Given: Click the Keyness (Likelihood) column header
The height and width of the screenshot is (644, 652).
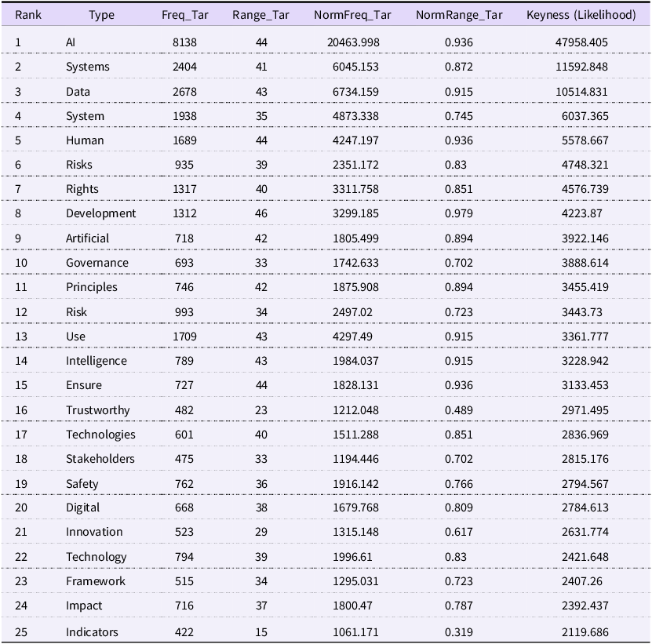Looking at the screenshot, I should [581, 15].
